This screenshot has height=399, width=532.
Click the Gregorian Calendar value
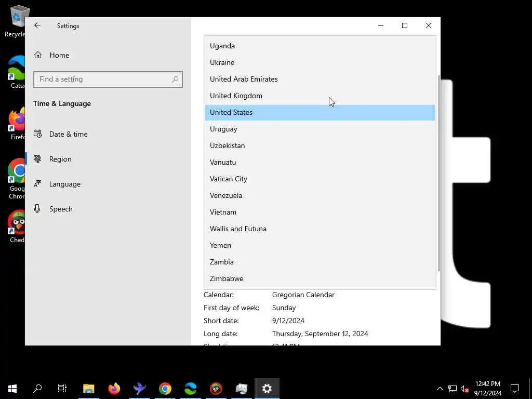click(x=303, y=295)
